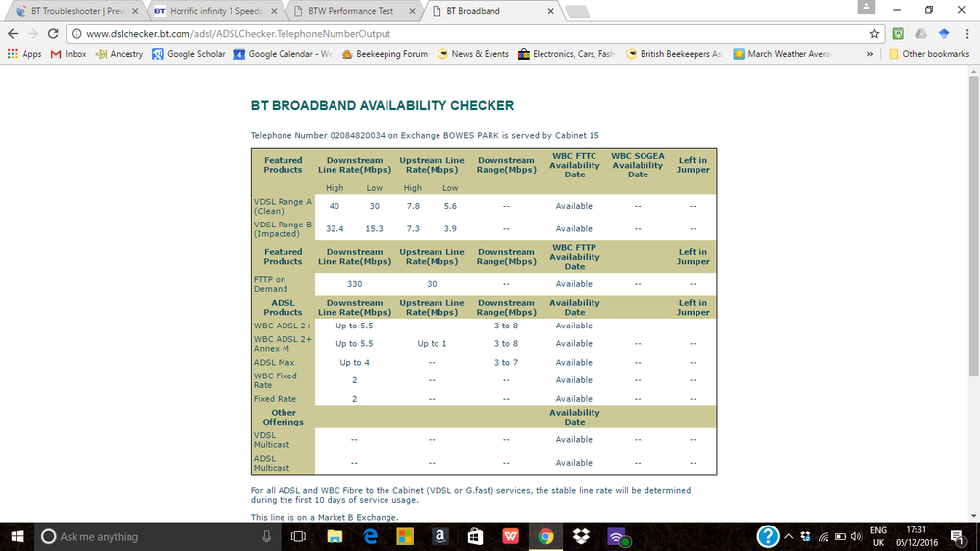Open the colorful tiles taskbar app

point(405,536)
